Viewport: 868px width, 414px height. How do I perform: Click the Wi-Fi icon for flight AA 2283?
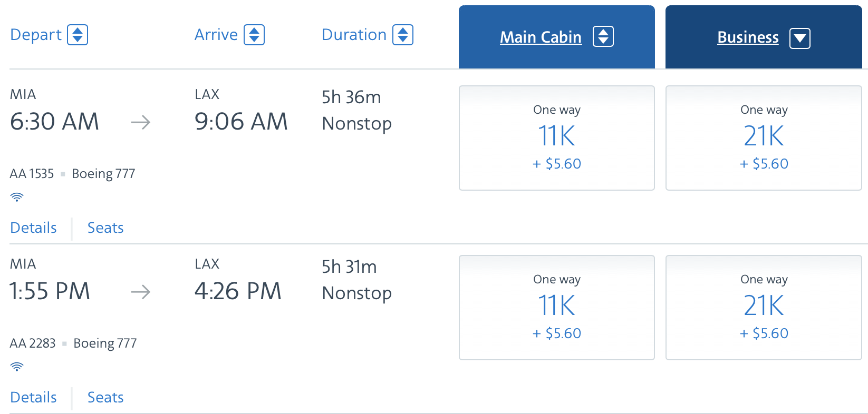click(x=16, y=366)
